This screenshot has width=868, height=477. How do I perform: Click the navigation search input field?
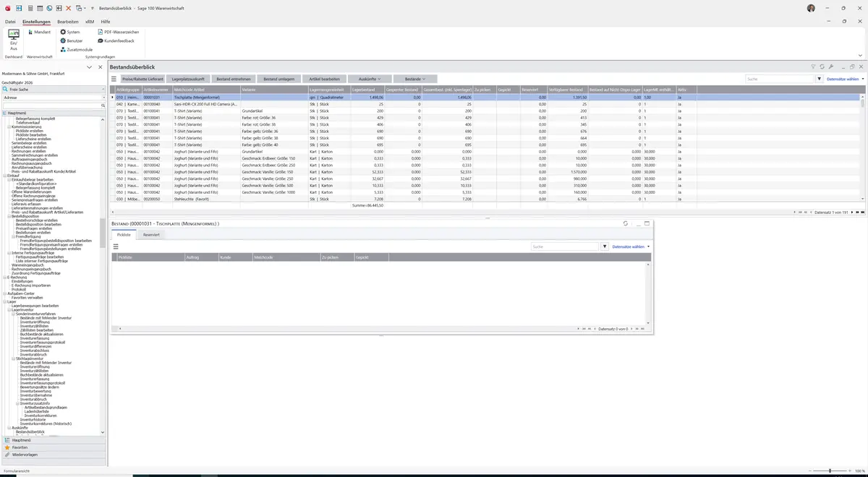pos(51,106)
